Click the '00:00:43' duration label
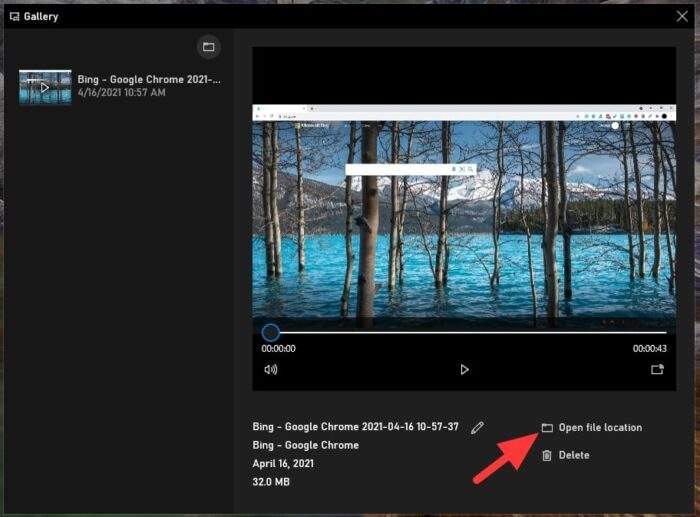The height and width of the screenshot is (517, 700). [650, 348]
